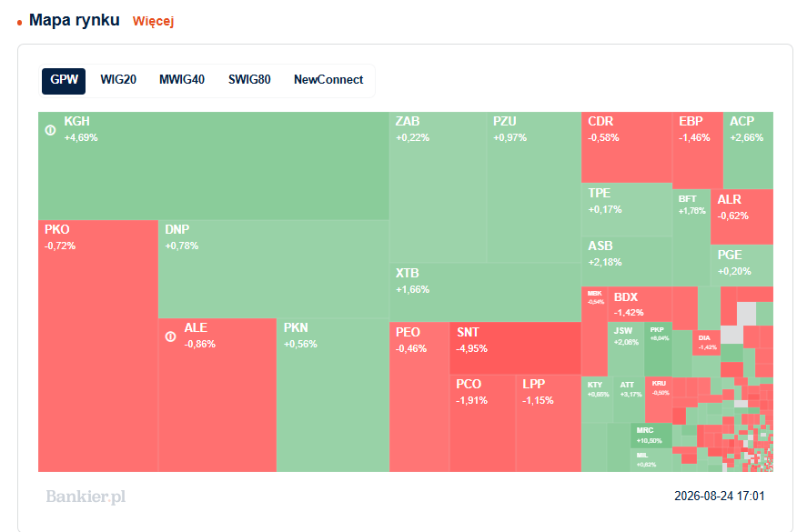
Task: Select the active GPW tab
Action: click(x=64, y=81)
